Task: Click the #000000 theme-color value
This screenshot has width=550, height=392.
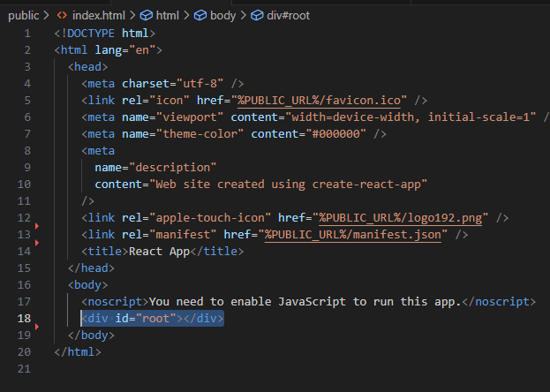Action: coord(336,134)
